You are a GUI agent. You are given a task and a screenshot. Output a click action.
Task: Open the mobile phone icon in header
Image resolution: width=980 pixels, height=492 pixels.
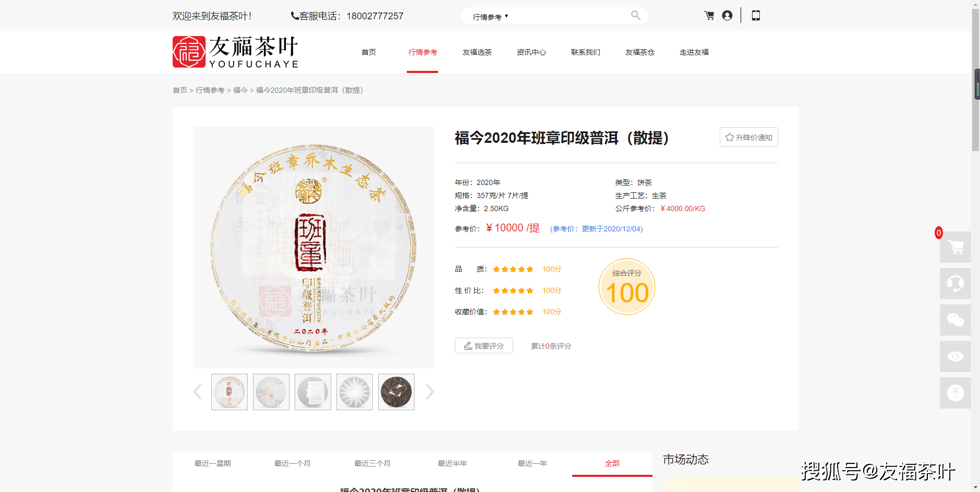tap(756, 16)
